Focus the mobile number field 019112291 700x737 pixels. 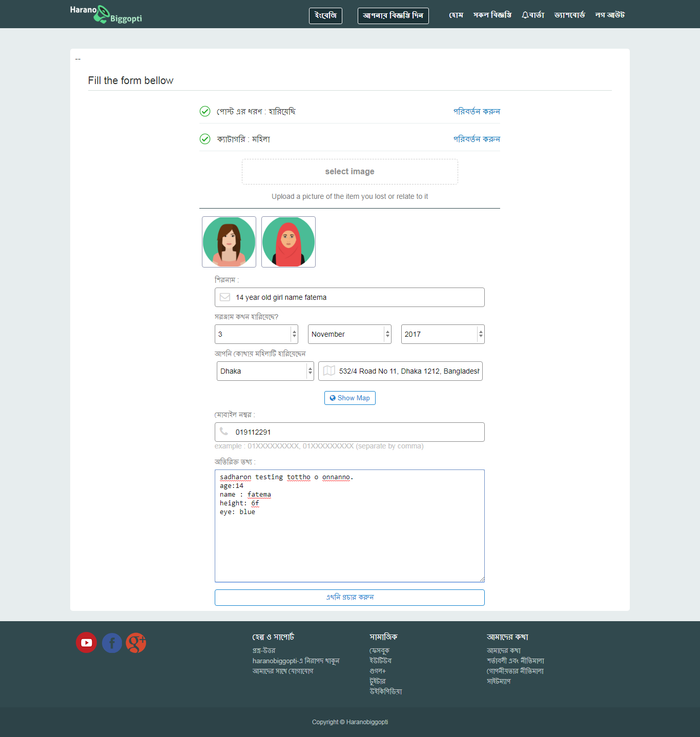[x=349, y=432]
